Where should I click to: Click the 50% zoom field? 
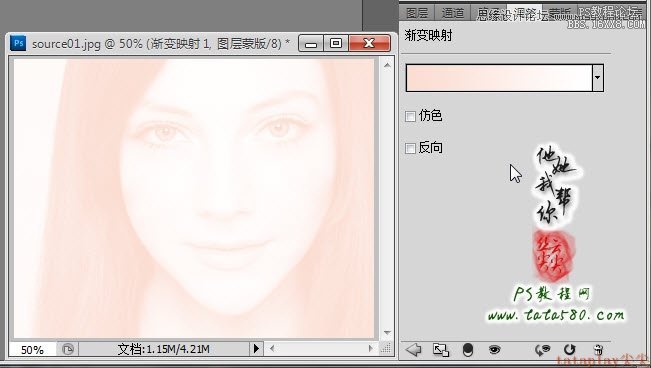pos(32,349)
